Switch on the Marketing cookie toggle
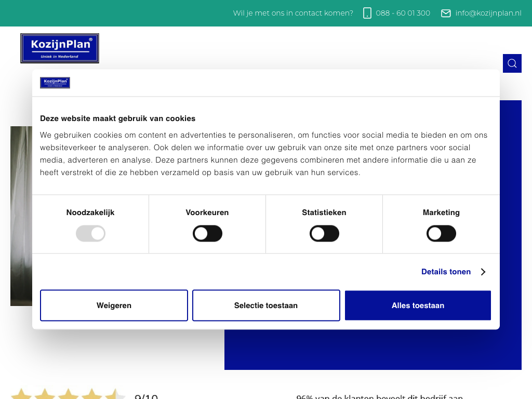The image size is (532, 399). (441, 233)
